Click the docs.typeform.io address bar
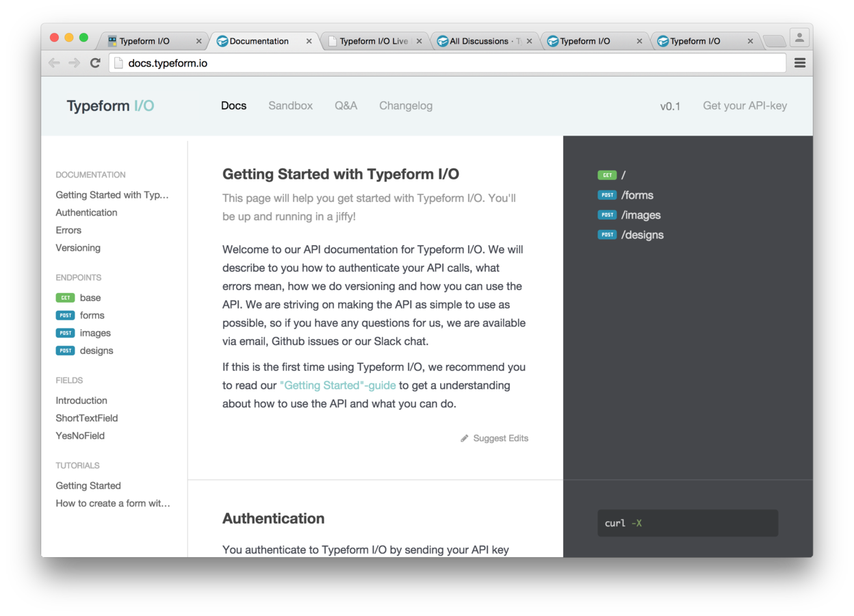Screen dimensions: 854x616 coord(448,63)
